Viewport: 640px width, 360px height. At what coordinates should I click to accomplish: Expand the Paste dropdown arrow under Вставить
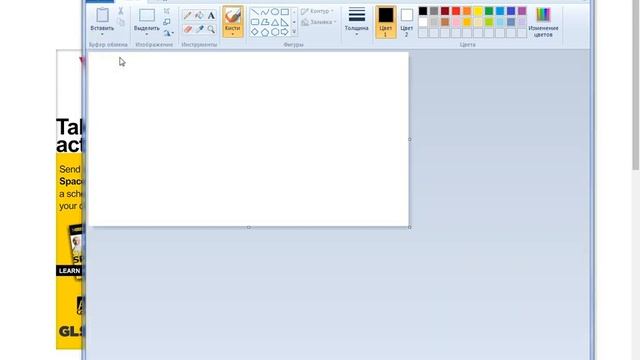[102, 35]
